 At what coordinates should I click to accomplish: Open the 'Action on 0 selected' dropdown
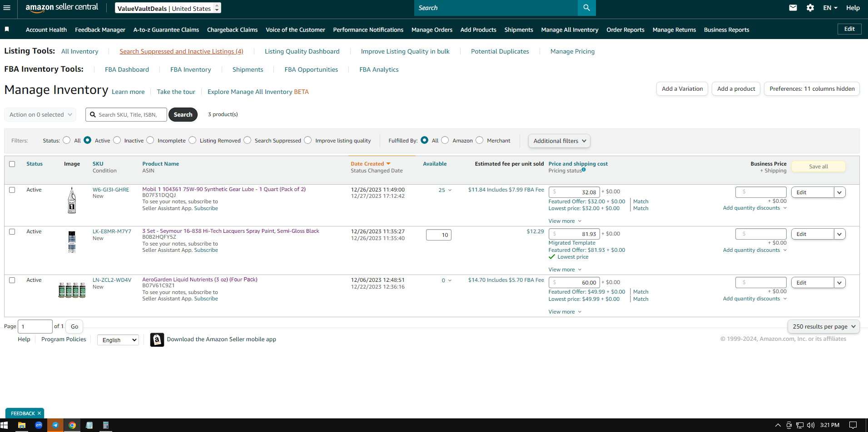[x=40, y=114]
